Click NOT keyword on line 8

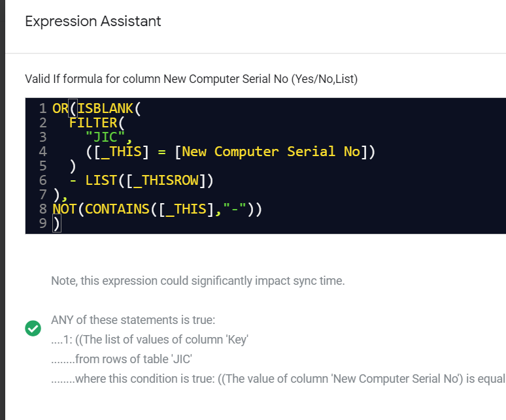click(65, 209)
